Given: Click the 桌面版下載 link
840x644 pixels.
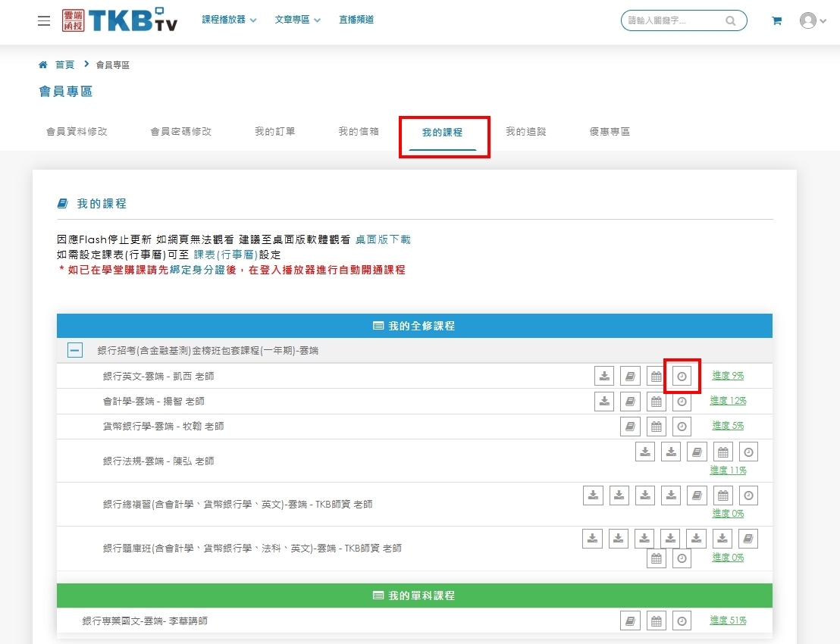Looking at the screenshot, I should click(x=383, y=239).
